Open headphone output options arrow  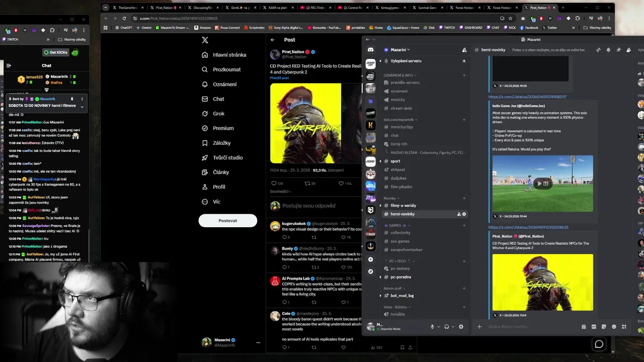pos(453,327)
